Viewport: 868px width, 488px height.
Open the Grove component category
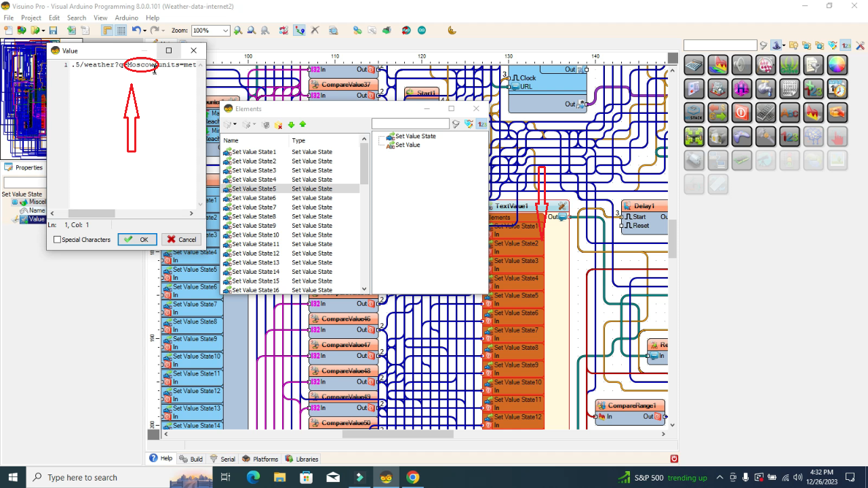(789, 65)
